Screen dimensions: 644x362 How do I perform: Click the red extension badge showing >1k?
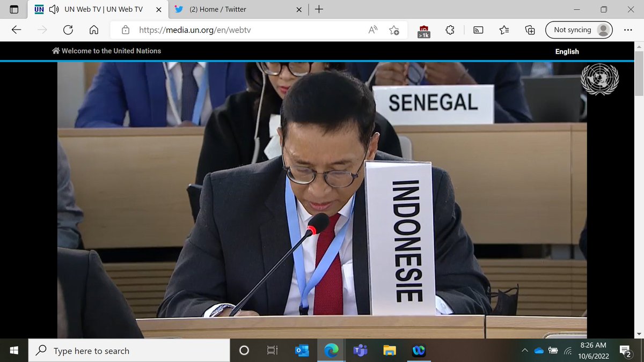pos(423,30)
